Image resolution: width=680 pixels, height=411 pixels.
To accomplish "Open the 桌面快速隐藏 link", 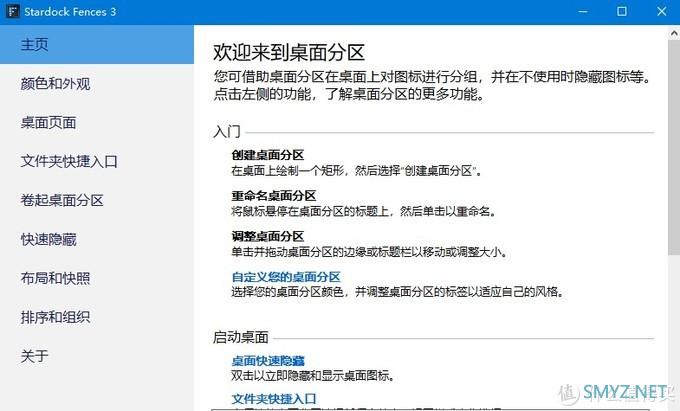I will 268,360.
